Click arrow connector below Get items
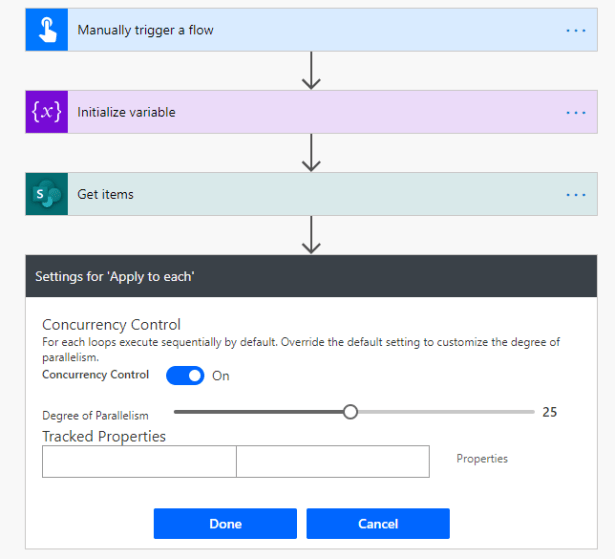The height and width of the screenshot is (559, 615). (311, 235)
